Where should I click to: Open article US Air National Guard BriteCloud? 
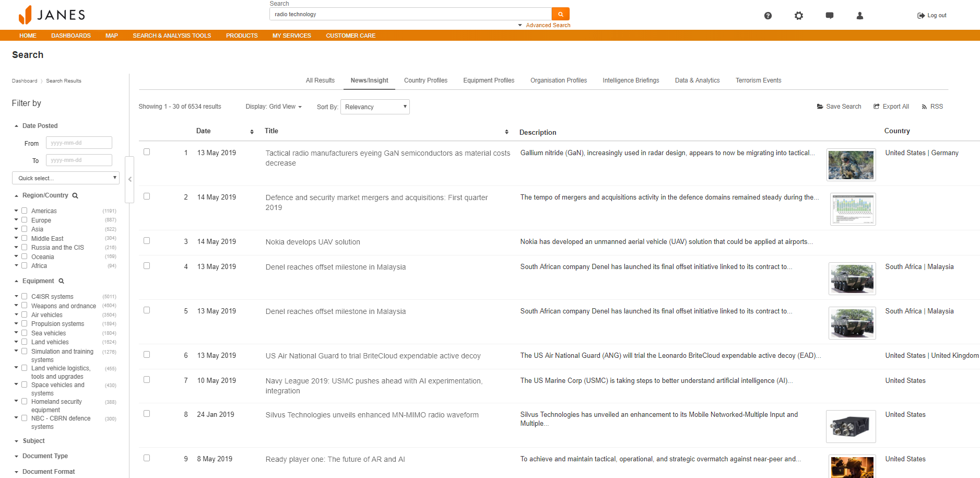click(373, 356)
